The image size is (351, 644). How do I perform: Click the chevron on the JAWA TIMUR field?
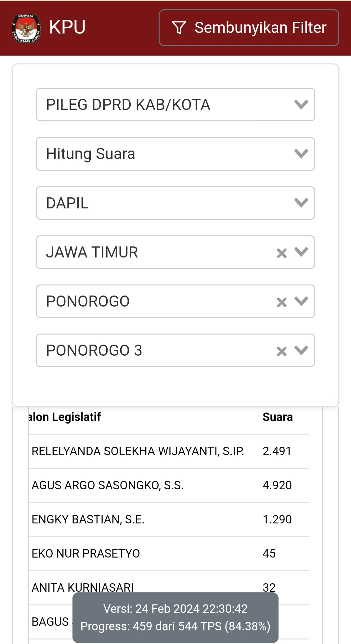[301, 252]
